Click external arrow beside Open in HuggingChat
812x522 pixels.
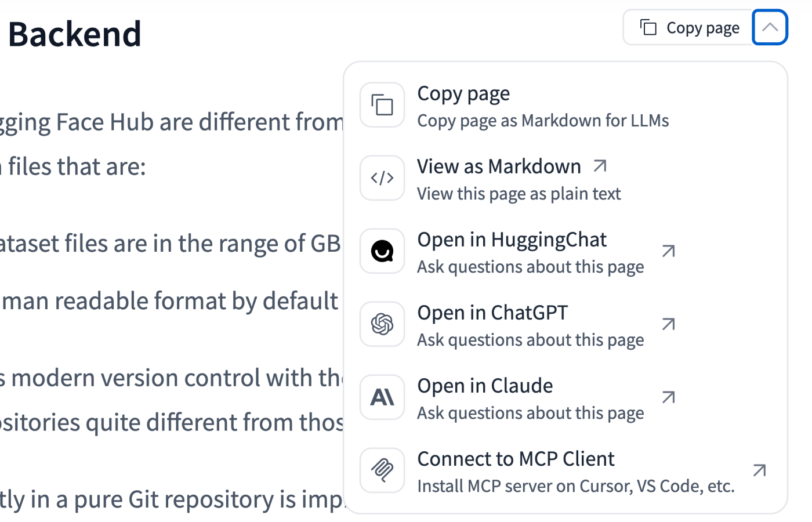[x=669, y=251]
